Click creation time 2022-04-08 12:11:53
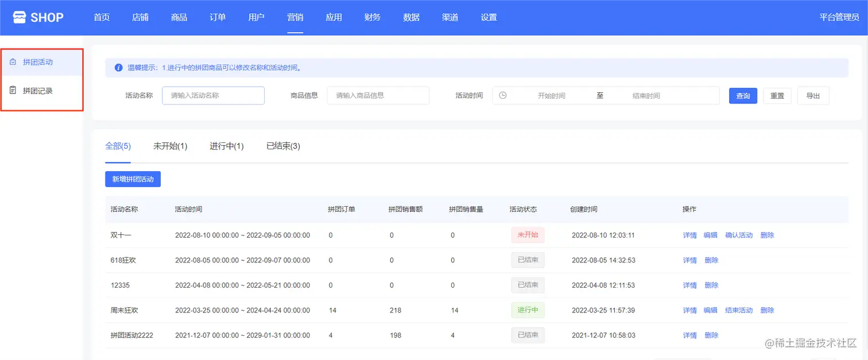 pos(603,285)
